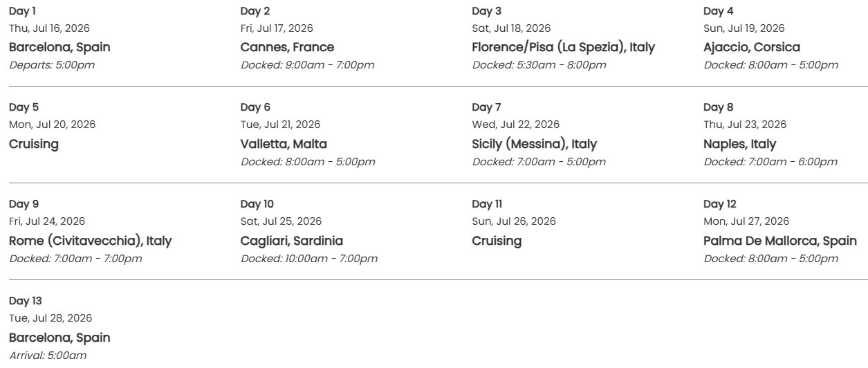This screenshot has height=368, width=868.
Task: Open Florence/Pisa (La Spezia), Italy port
Action: click(563, 47)
